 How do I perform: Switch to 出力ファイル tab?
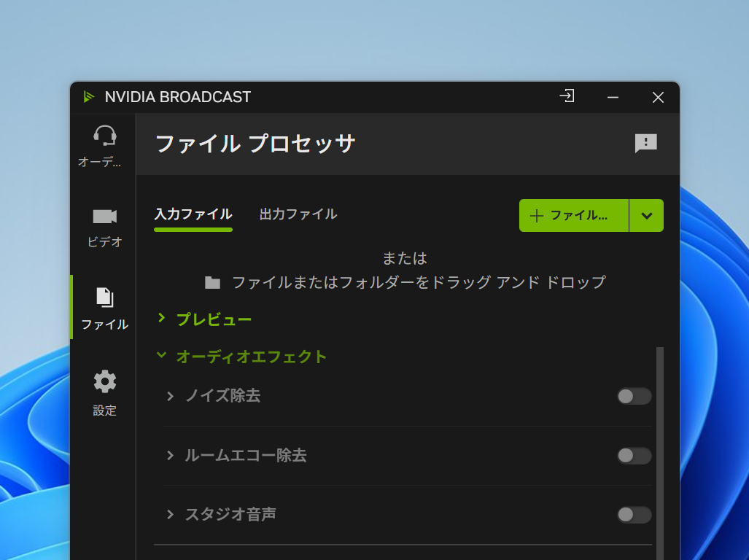coord(298,214)
